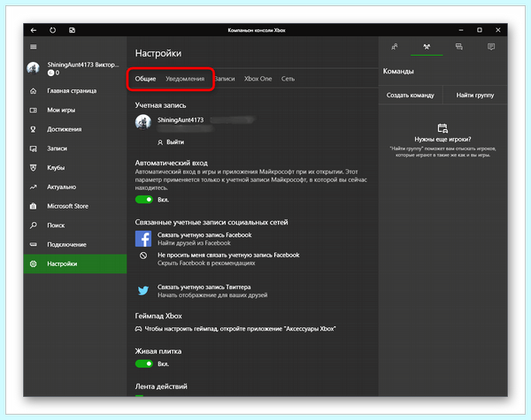Open Клубы clubs section
531x420 pixels.
tap(75, 167)
